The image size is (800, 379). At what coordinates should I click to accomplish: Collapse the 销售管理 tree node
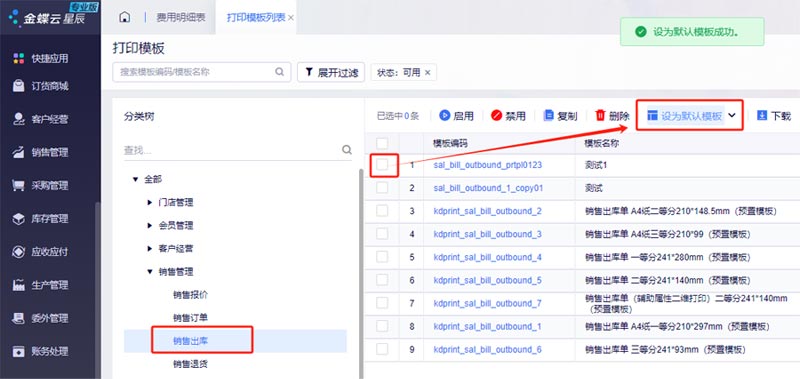click(x=149, y=272)
